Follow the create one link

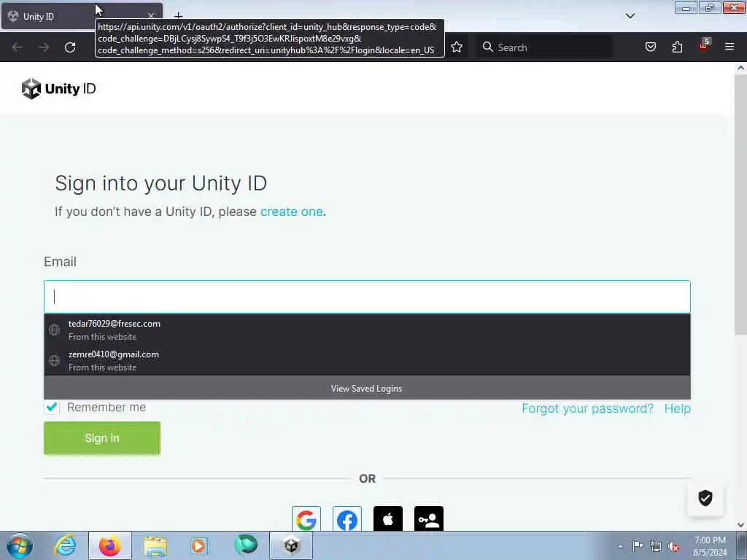point(292,211)
